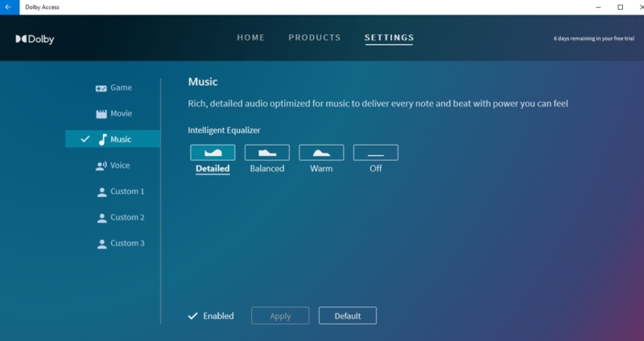Click the back arrow in title bar
Screen dimensions: 644x341
(9, 7)
